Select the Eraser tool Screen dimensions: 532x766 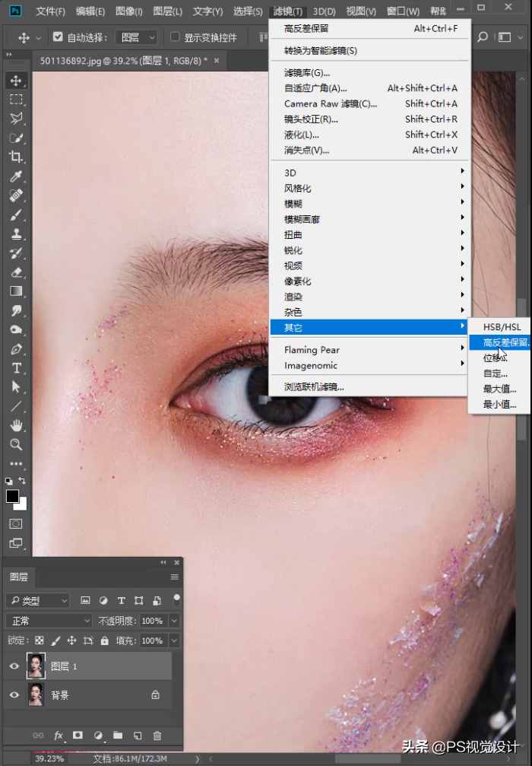click(x=16, y=272)
